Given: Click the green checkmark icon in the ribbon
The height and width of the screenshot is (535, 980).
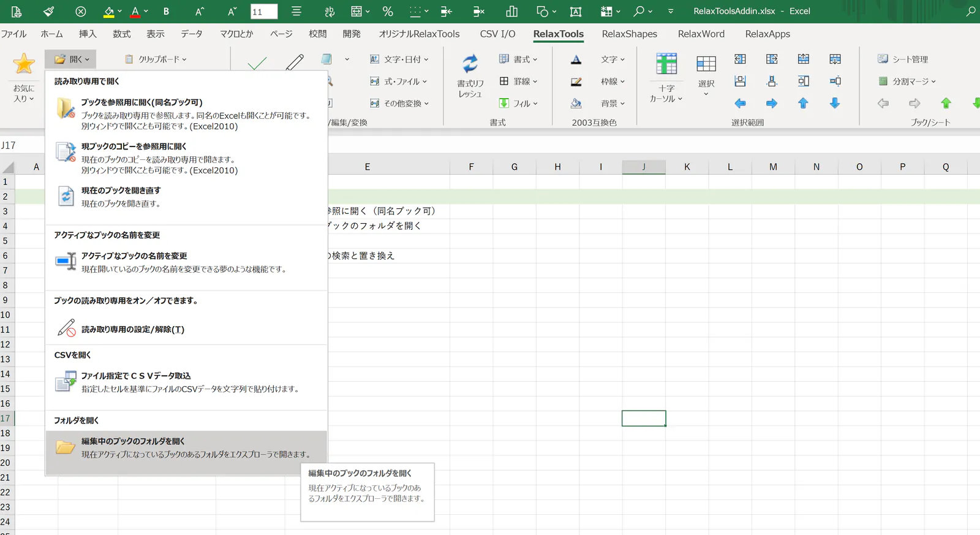Looking at the screenshot, I should click(x=257, y=63).
